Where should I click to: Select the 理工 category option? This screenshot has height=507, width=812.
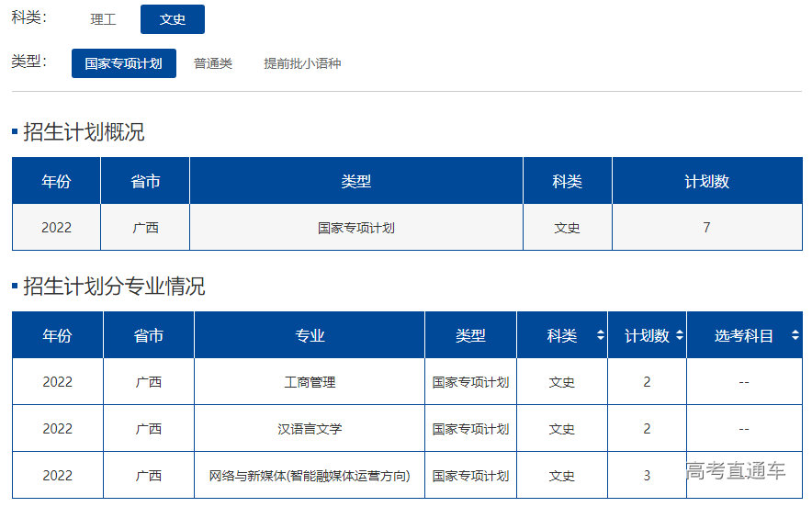[104, 19]
